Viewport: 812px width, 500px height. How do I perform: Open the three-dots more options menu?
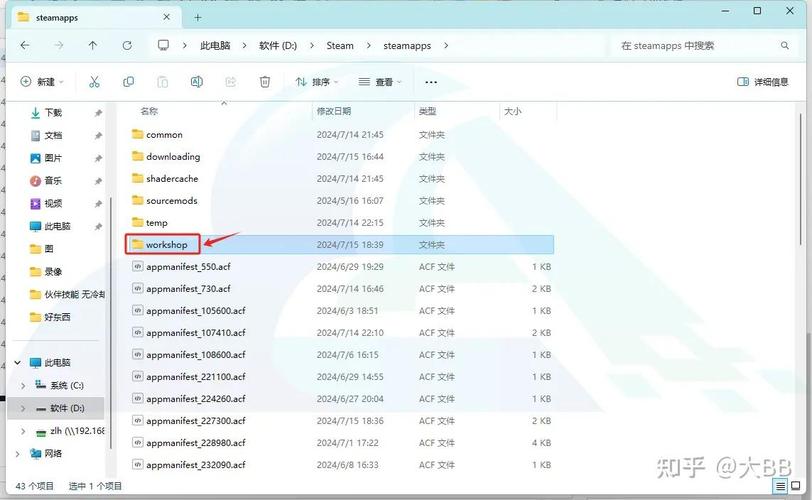point(431,82)
